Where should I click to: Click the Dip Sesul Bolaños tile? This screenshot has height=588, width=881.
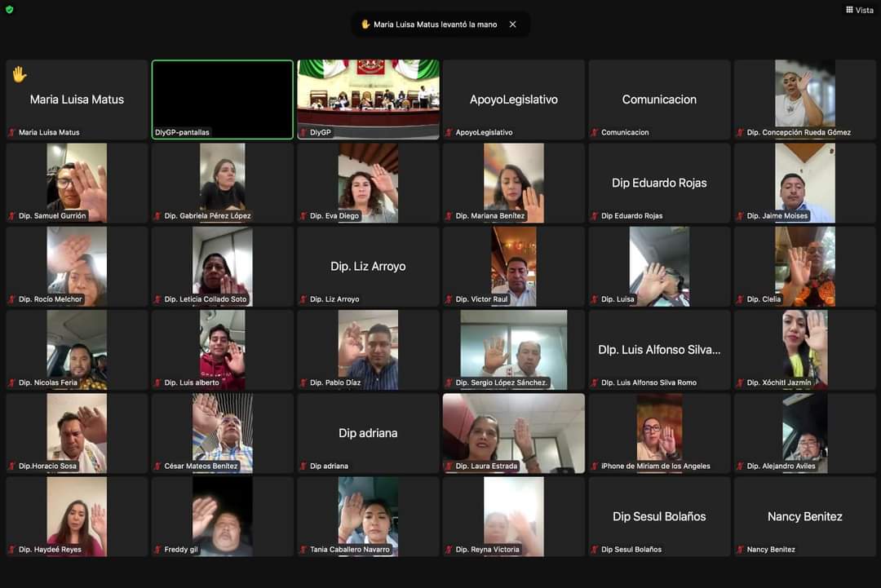point(659,516)
